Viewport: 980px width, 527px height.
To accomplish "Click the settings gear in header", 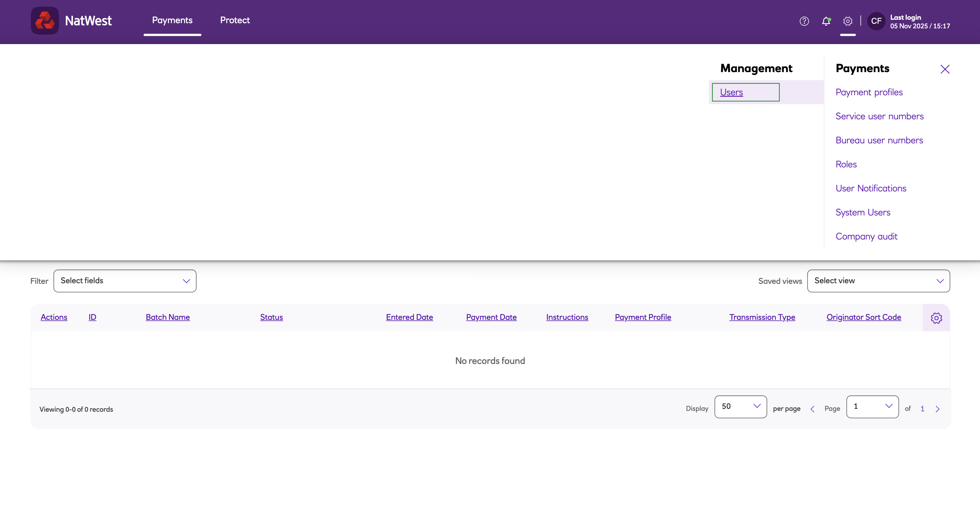I will tap(848, 21).
